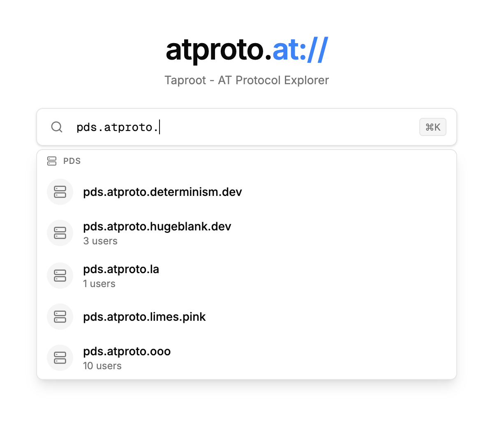Focus the search field containing pds.atproto.

(247, 127)
